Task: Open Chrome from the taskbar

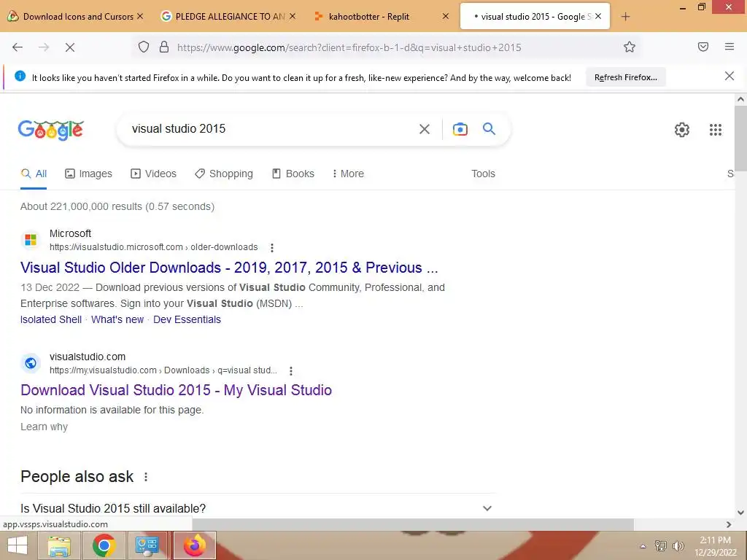Action: [x=104, y=545]
